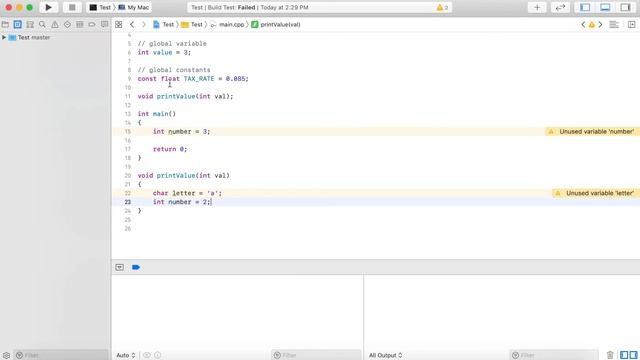The image size is (640, 360).
Task: Click line number 23 in gutter
Action: click(x=128, y=202)
